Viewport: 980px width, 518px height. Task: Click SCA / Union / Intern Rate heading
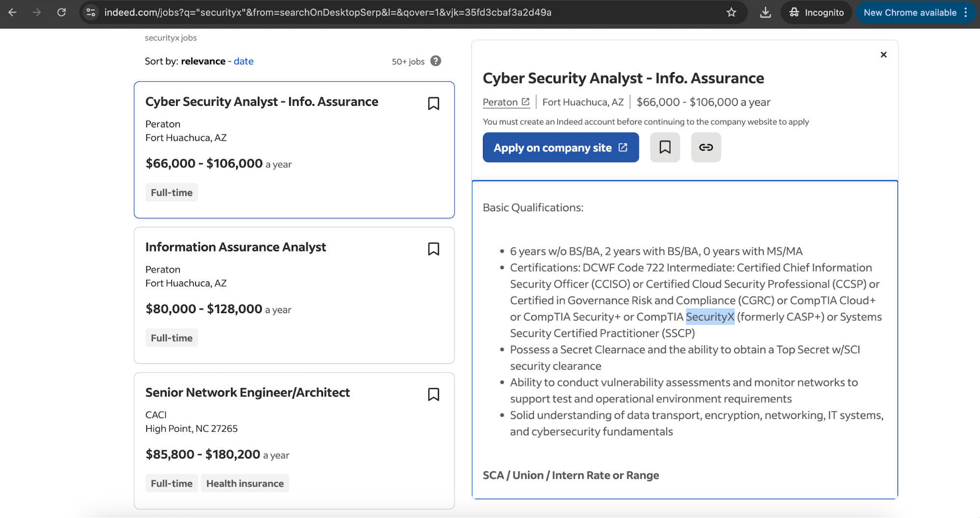[571, 475]
